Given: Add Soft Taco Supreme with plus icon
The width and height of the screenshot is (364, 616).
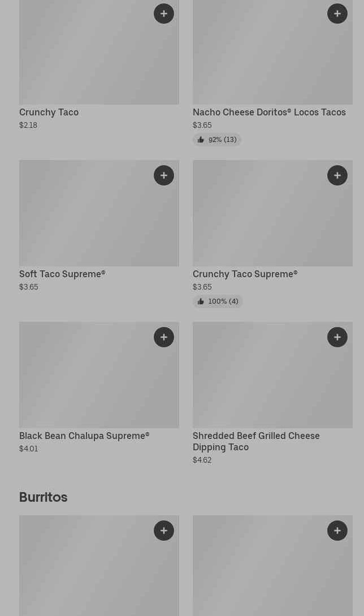Looking at the screenshot, I should (164, 175).
